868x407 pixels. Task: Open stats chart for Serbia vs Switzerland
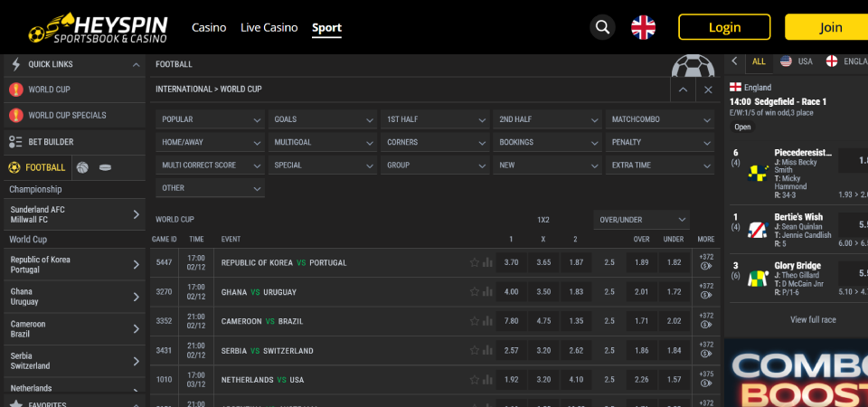click(x=487, y=351)
